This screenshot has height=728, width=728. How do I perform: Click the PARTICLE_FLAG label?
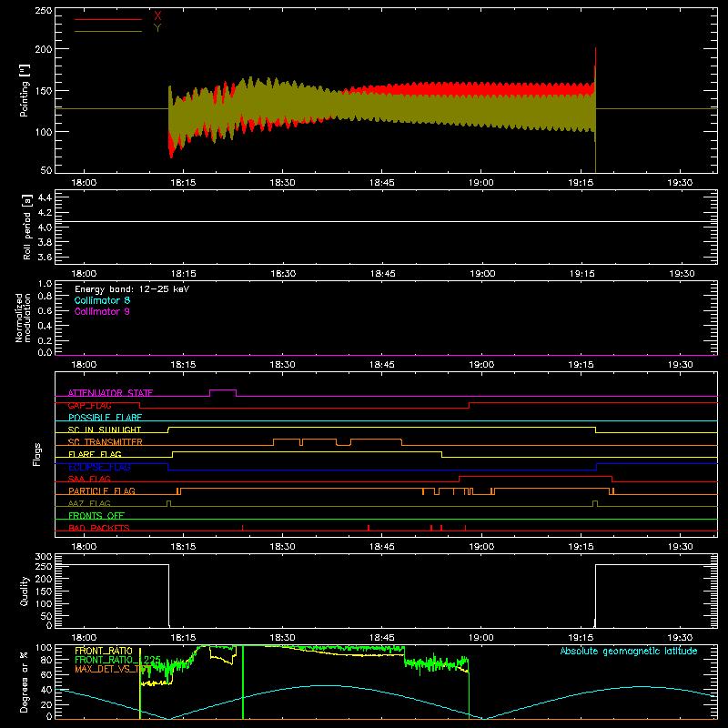[x=102, y=490]
